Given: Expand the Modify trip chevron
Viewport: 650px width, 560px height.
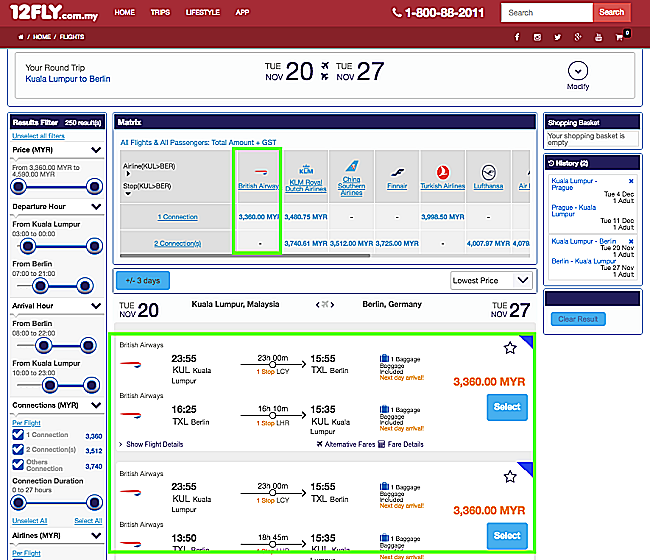Looking at the screenshot, I should click(x=578, y=71).
